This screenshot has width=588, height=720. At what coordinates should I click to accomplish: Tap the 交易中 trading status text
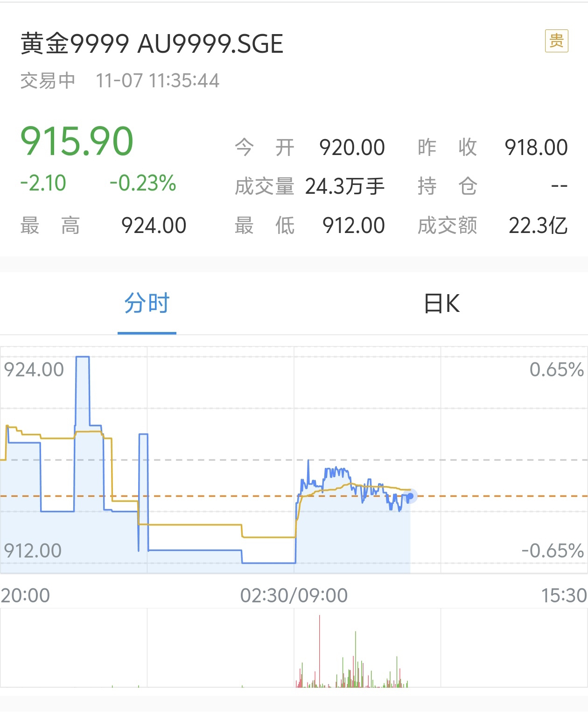(x=48, y=81)
